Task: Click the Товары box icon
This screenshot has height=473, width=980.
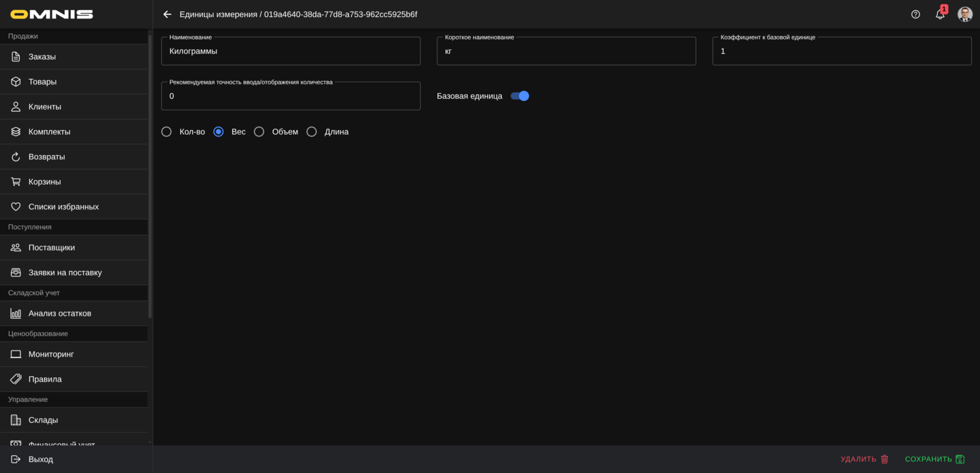Action: coord(16,82)
